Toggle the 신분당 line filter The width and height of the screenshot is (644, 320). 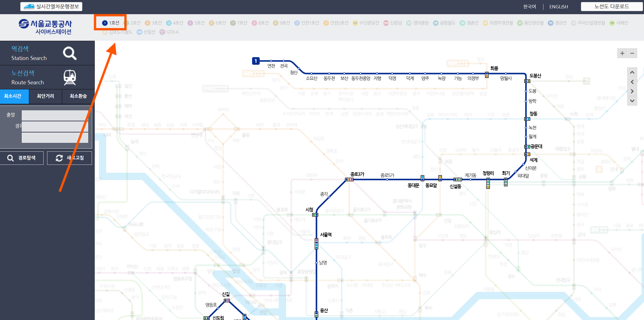pos(393,23)
